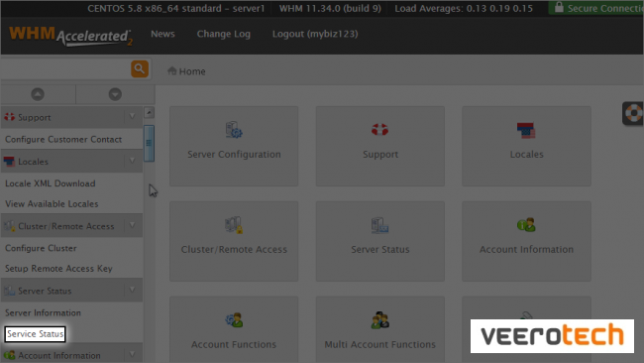
Task: Open the Server Status tile icon
Action: click(x=379, y=225)
